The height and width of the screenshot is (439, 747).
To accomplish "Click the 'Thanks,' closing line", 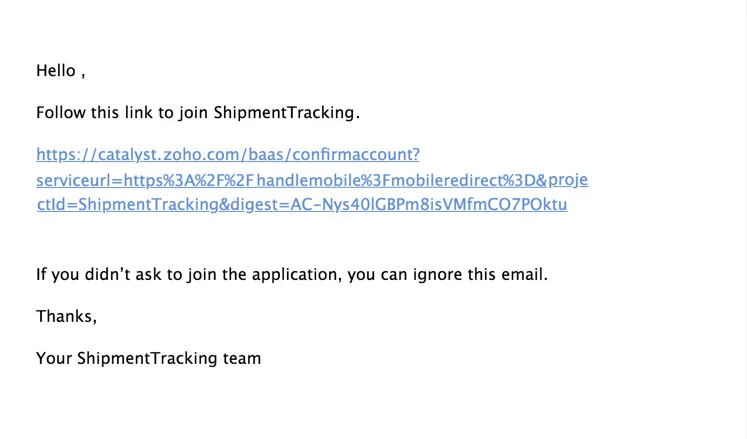I will point(67,316).
